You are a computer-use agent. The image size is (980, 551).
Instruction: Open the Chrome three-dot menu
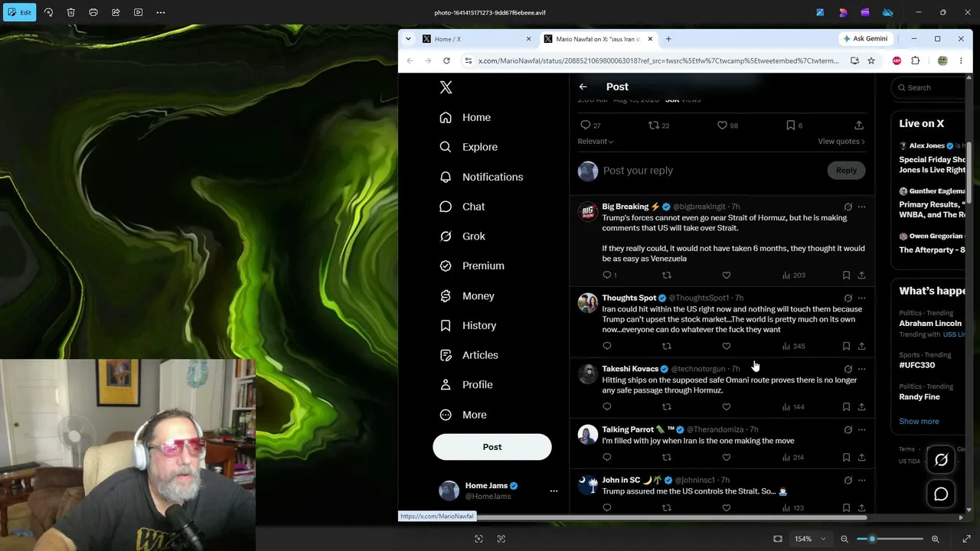[961, 60]
